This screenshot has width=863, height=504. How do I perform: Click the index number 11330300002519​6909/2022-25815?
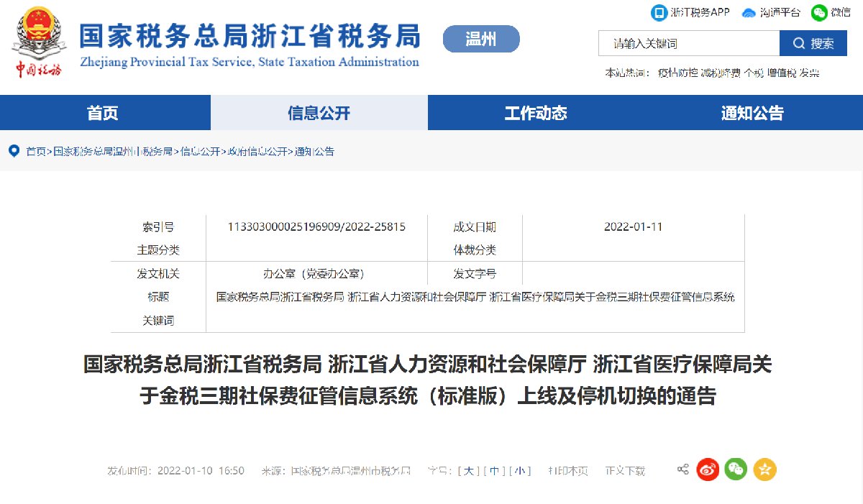316,226
